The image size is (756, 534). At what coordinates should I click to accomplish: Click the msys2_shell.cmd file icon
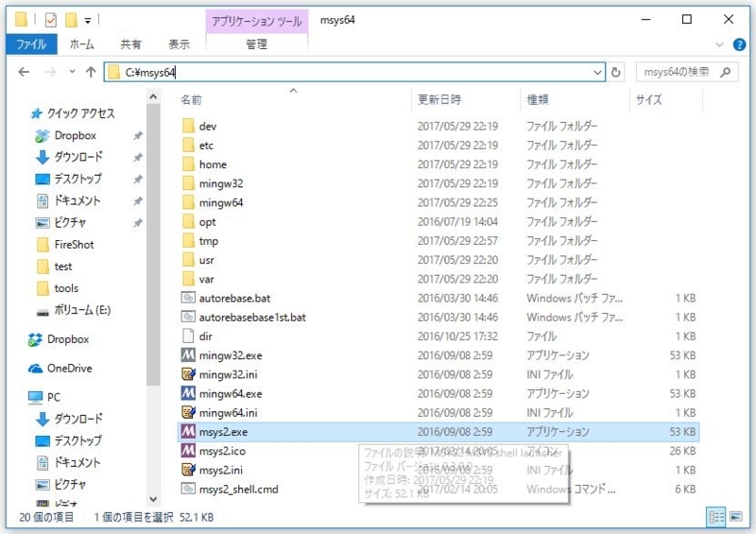click(x=188, y=489)
